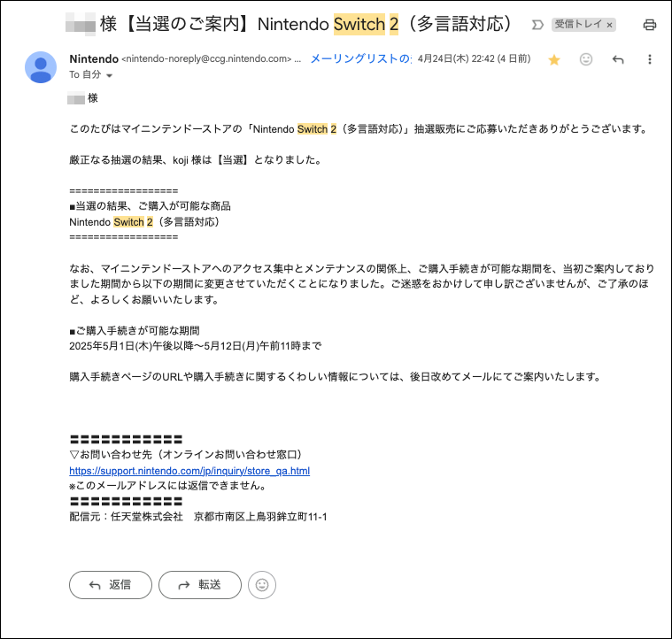Click the reply arrow icon in header
The width and height of the screenshot is (672, 639).
pos(618,59)
